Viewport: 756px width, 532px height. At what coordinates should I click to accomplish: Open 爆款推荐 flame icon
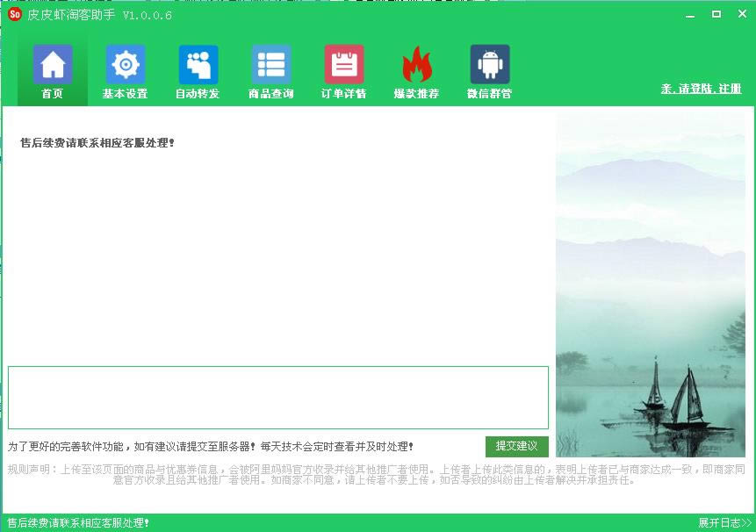tap(416, 65)
